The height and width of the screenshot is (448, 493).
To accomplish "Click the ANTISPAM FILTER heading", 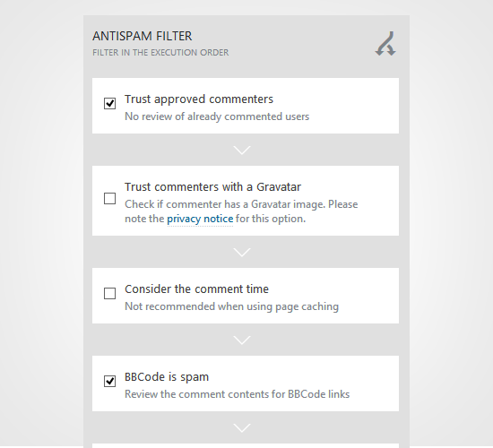I will tap(143, 36).
